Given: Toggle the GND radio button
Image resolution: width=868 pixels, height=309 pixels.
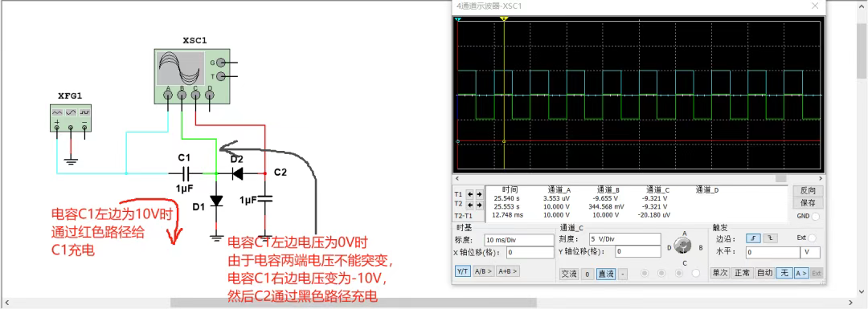Looking at the screenshot, I should point(816,217).
